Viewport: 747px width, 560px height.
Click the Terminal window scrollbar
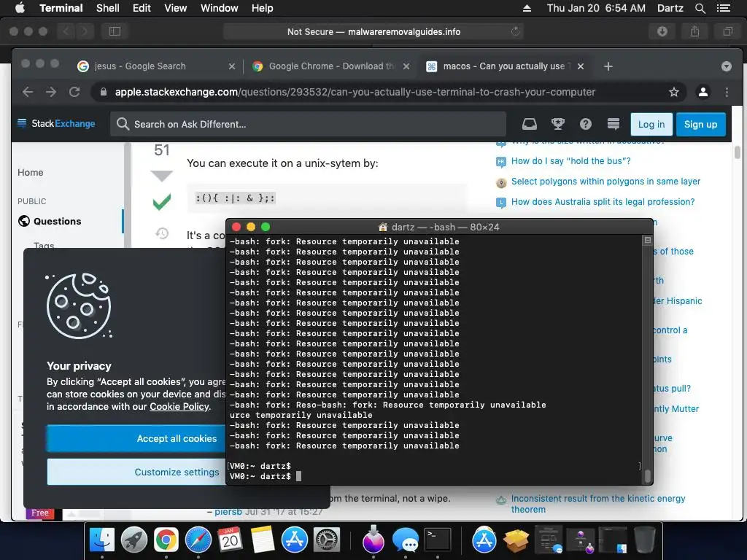coord(648,475)
